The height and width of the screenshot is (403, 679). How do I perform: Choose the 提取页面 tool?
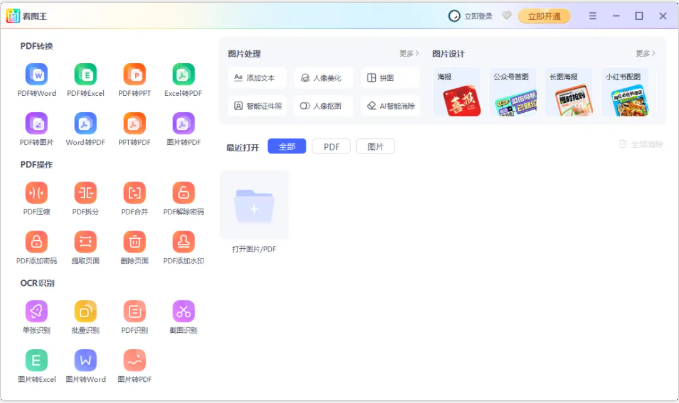(86, 248)
